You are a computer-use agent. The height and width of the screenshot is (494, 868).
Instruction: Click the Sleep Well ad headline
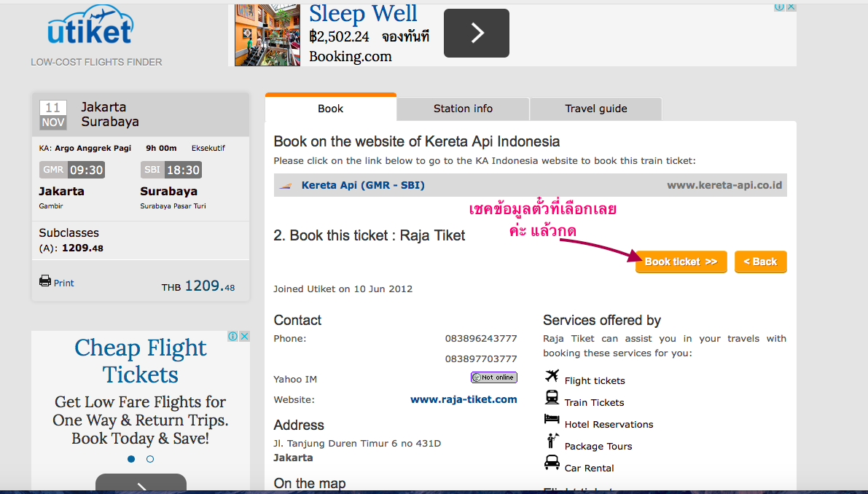pyautogui.click(x=363, y=14)
